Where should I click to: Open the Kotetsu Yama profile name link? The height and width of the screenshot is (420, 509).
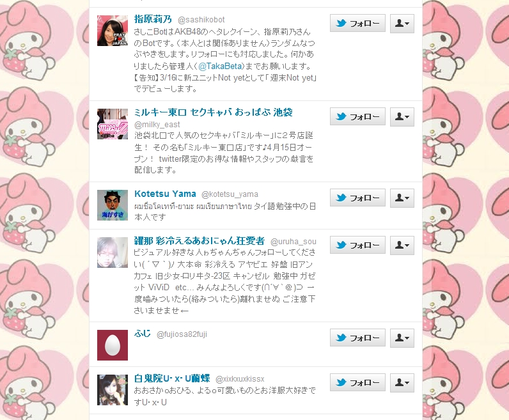165,194
